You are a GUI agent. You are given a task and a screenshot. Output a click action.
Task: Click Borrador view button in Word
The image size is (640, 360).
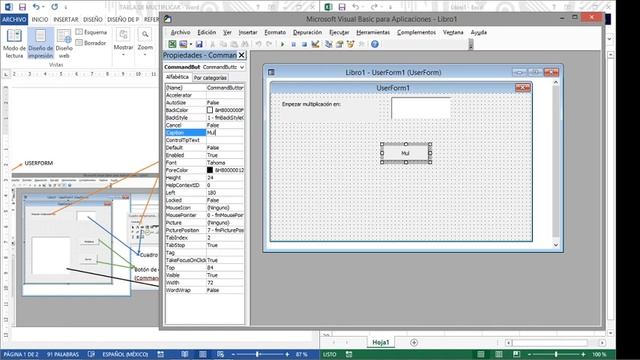91,43
